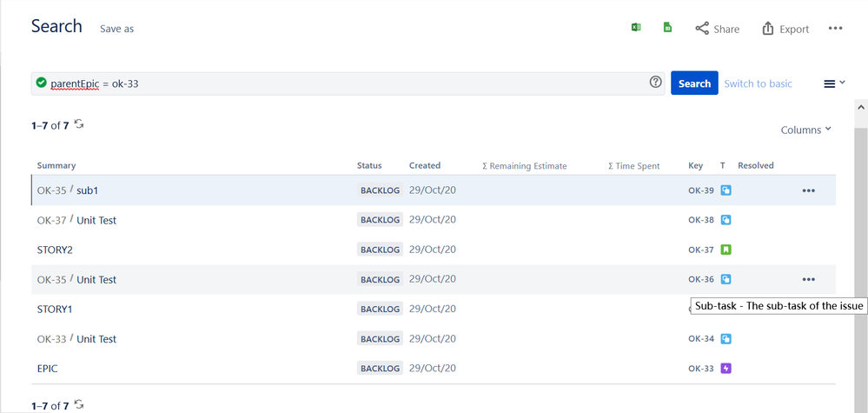The width and height of the screenshot is (868, 413).
Task: Click BACKLOG status in EPIC row
Action: click(381, 368)
